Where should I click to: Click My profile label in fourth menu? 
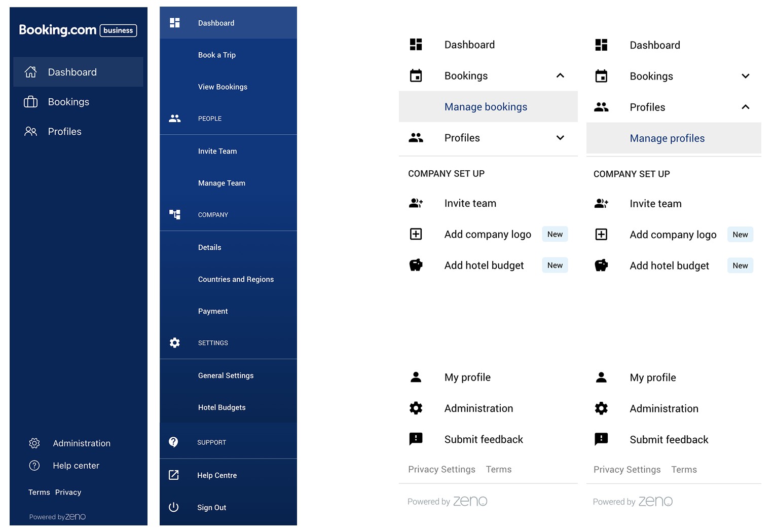(653, 377)
